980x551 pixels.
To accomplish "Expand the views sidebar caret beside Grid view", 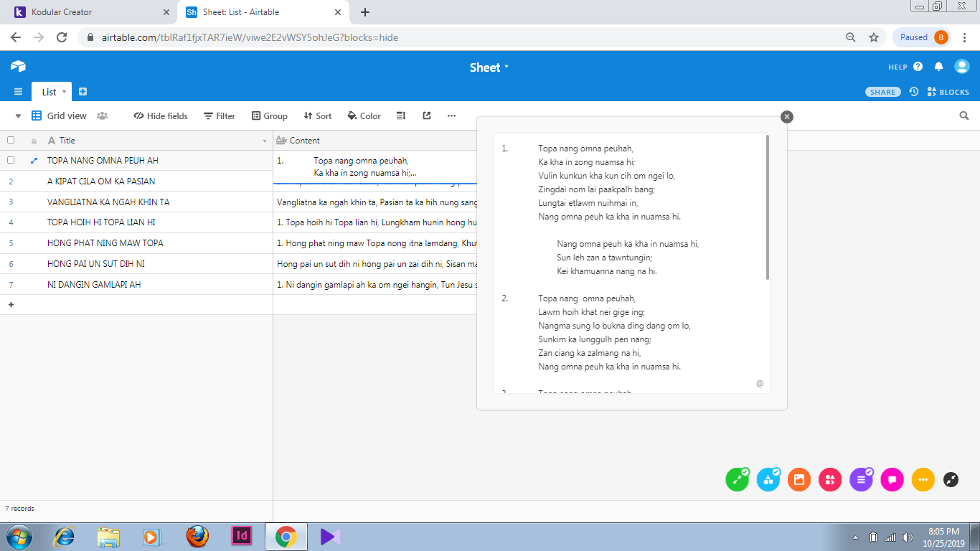I will click(x=18, y=116).
